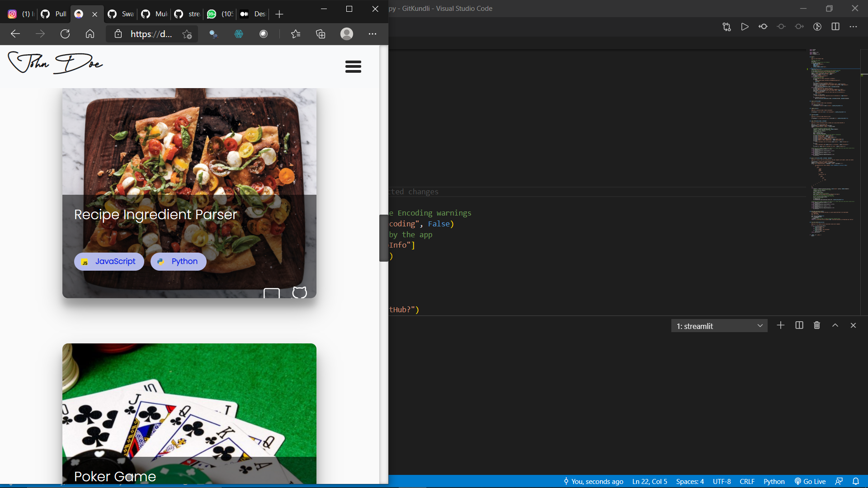
Task: Kill the terminal using the trash icon
Action: [x=817, y=325]
